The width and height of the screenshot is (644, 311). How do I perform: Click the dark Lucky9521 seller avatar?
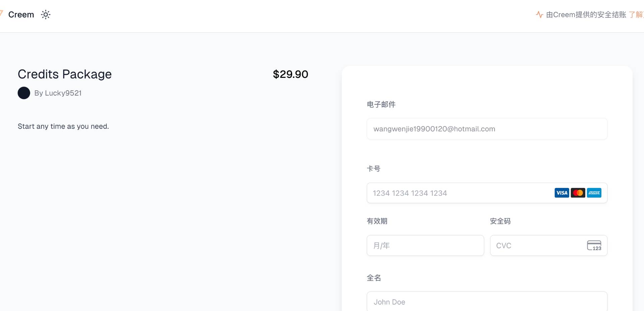click(x=24, y=93)
